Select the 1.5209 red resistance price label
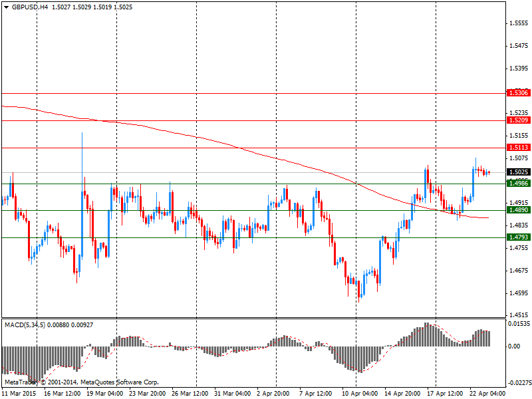This screenshot has height=399, width=532. (519, 120)
